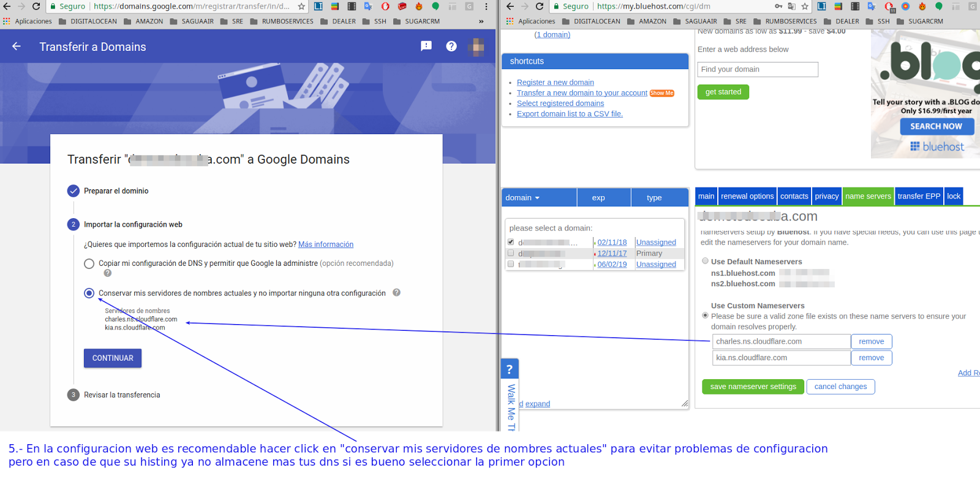
Task: Select Use Default Nameservers radio button
Action: click(705, 261)
